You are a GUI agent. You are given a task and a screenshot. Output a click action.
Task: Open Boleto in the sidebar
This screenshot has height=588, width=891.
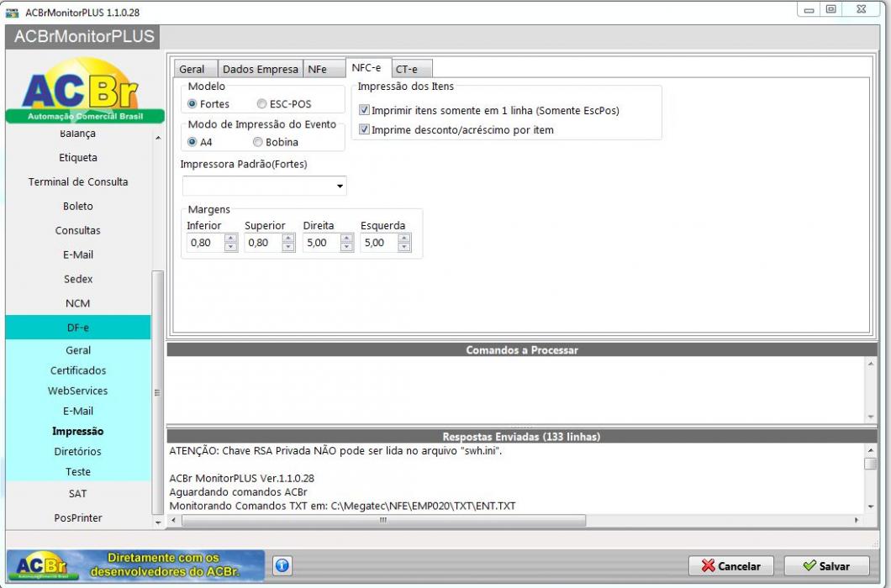(78, 207)
